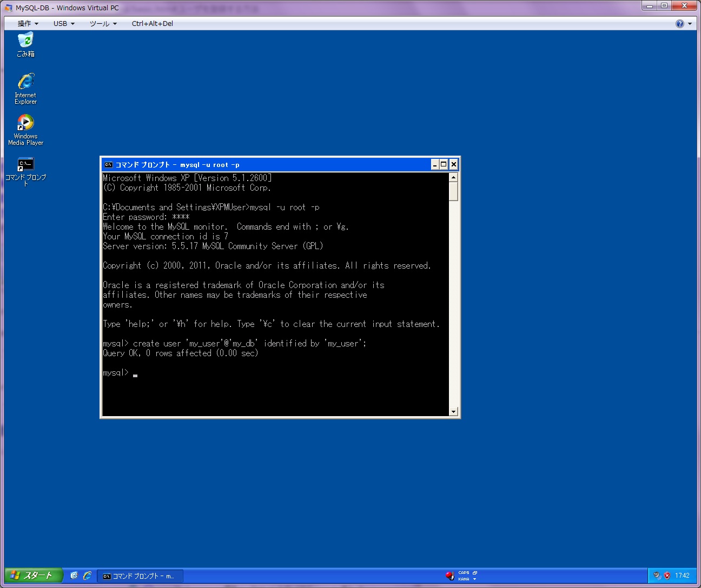Screen dimensions: 701x588
Task: Click the CAPS indicator in language bar
Action: tap(464, 573)
